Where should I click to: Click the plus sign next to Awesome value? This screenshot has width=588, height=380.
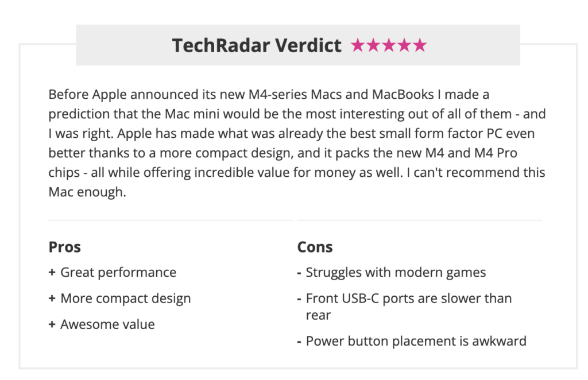(x=52, y=324)
